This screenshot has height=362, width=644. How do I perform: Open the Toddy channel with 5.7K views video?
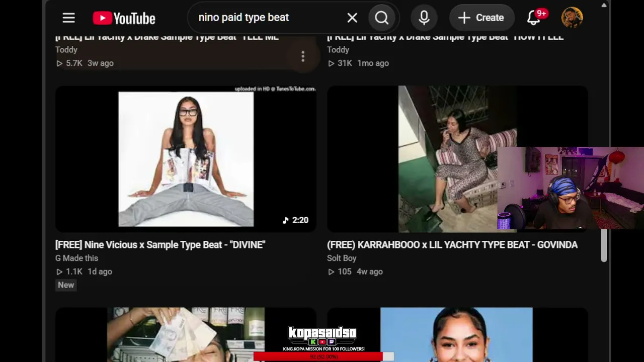(x=66, y=50)
